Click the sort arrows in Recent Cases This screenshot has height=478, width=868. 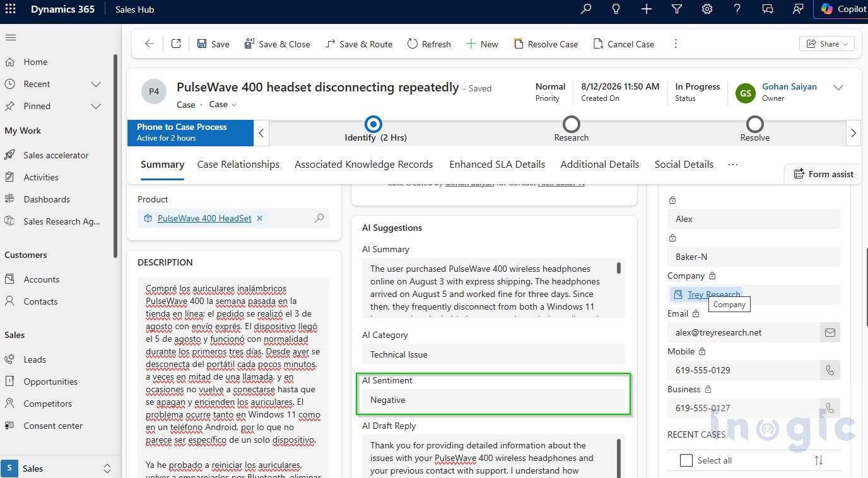coord(819,460)
